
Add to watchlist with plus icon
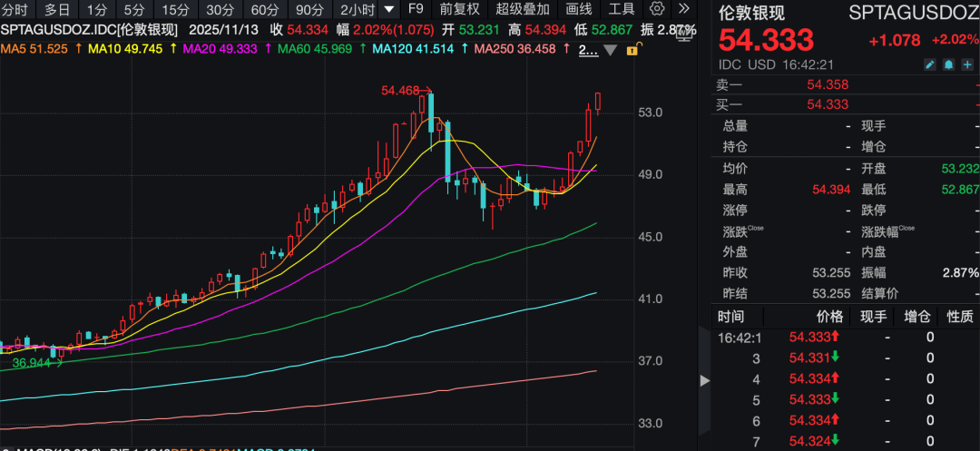tap(966, 64)
